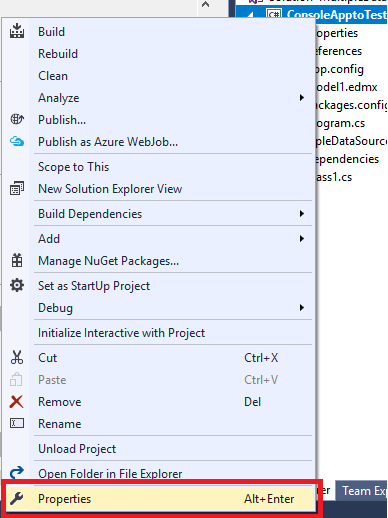Switch to the Team Explorer tab

362,490
